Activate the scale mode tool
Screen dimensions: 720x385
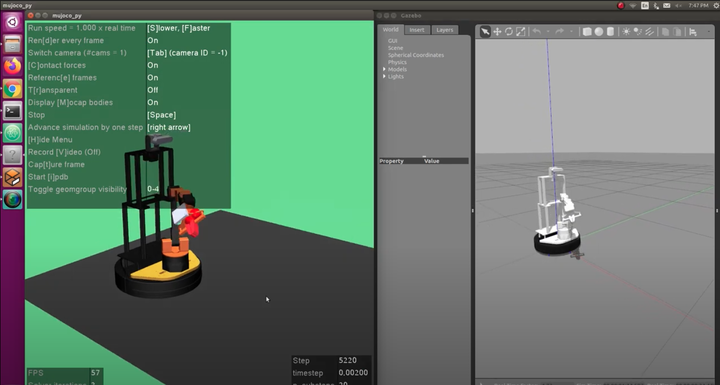coord(521,31)
